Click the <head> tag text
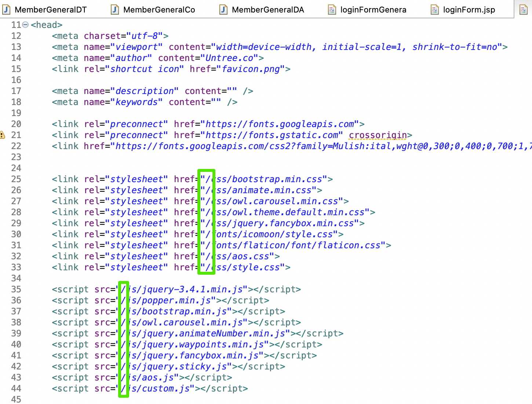This screenshot has height=404, width=532. click(x=47, y=25)
